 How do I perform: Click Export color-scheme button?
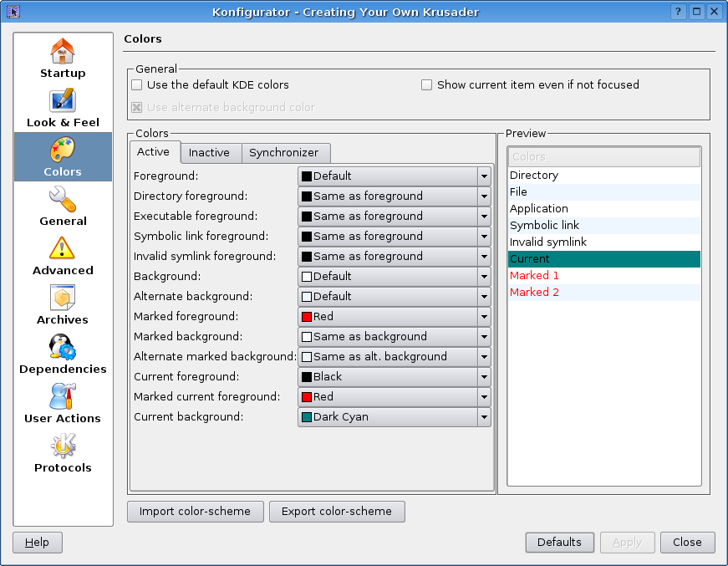point(337,511)
